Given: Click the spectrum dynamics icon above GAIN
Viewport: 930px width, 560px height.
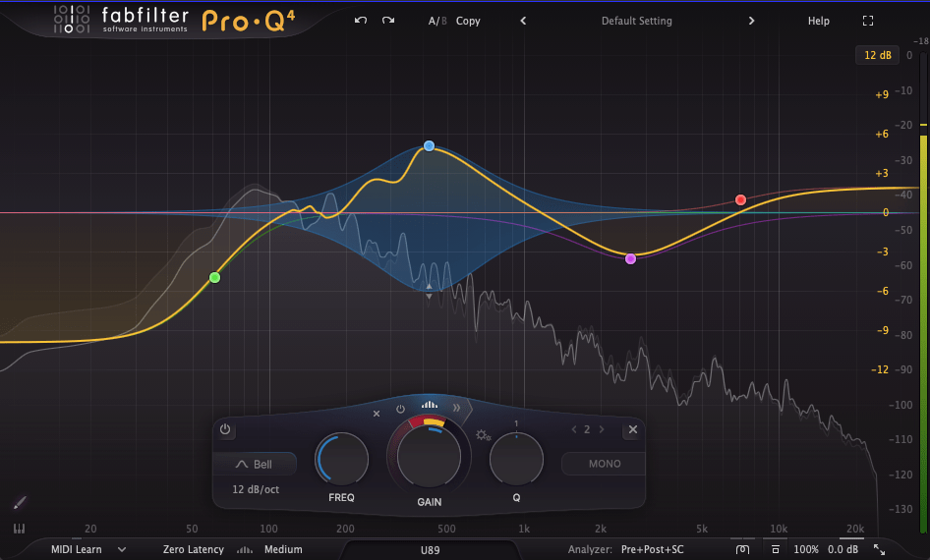Looking at the screenshot, I should coord(430,405).
